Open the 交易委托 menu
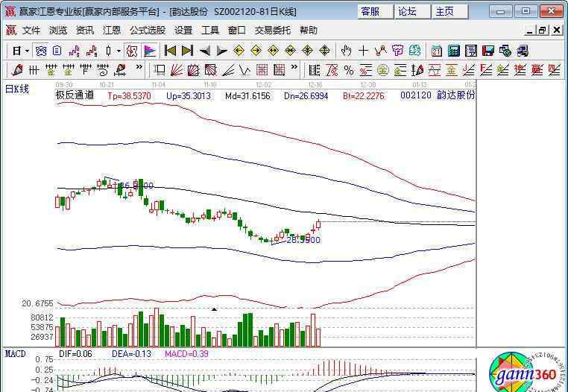Screen dimensions: 568x392 [273, 31]
